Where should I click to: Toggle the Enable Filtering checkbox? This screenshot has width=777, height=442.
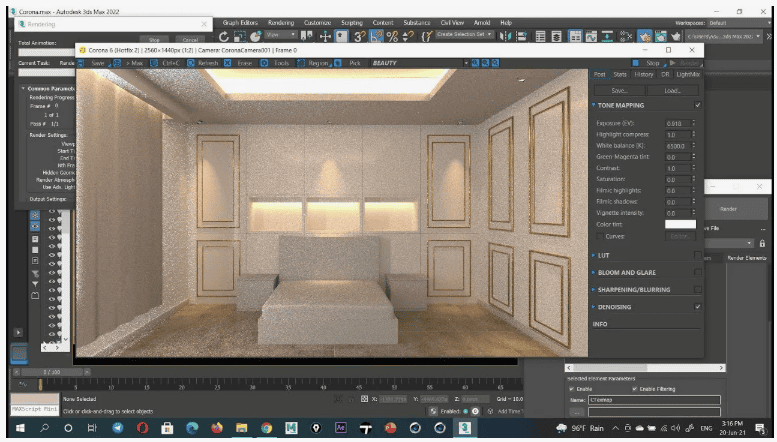point(634,389)
